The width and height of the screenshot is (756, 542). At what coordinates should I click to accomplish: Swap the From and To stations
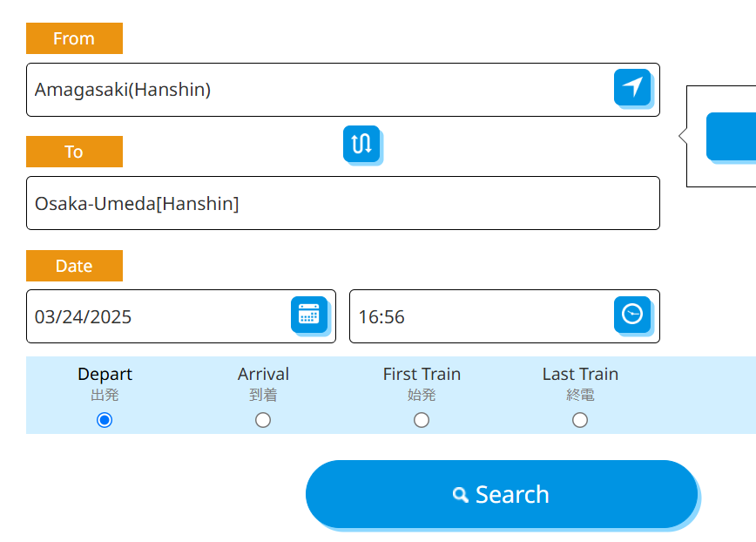pos(361,143)
